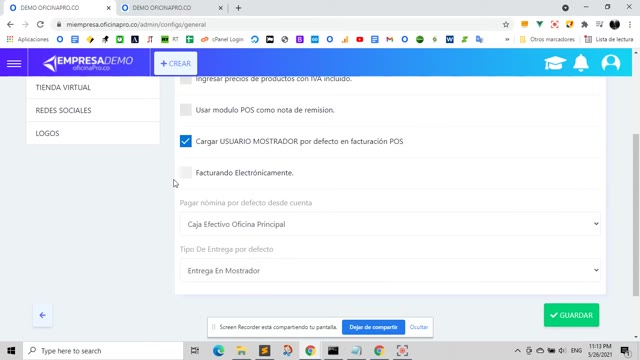
Task: Select LOGOS in the sidebar
Action: click(93, 133)
